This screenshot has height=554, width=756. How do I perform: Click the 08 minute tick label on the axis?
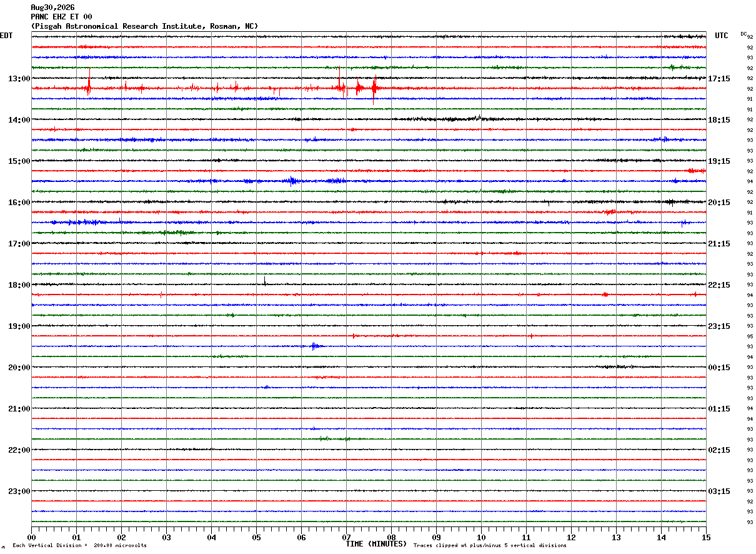click(x=391, y=537)
